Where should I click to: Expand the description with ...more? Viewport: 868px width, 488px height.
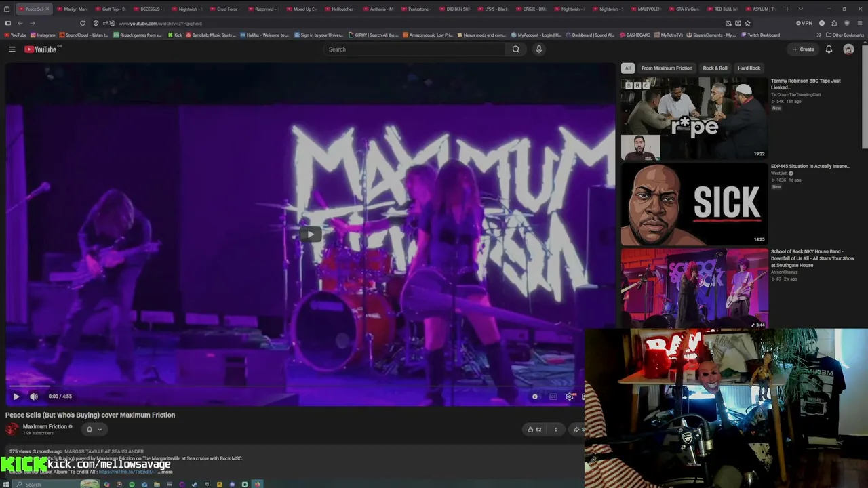165,472
